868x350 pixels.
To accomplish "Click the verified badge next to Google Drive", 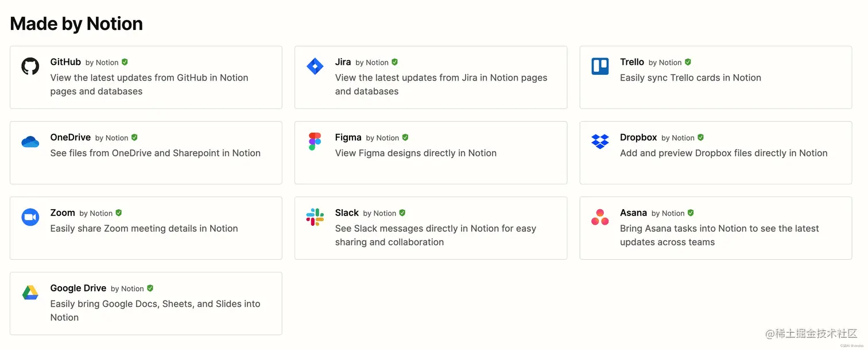I will pos(150,288).
